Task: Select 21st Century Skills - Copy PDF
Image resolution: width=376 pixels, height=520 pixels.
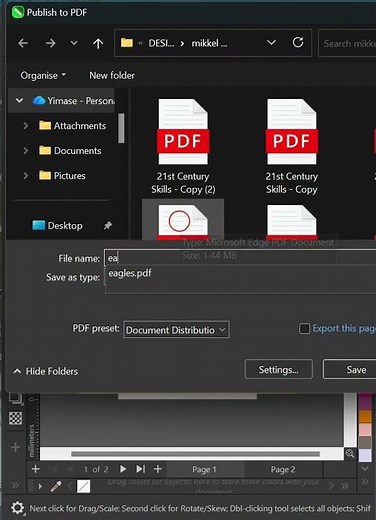Action: click(x=292, y=147)
